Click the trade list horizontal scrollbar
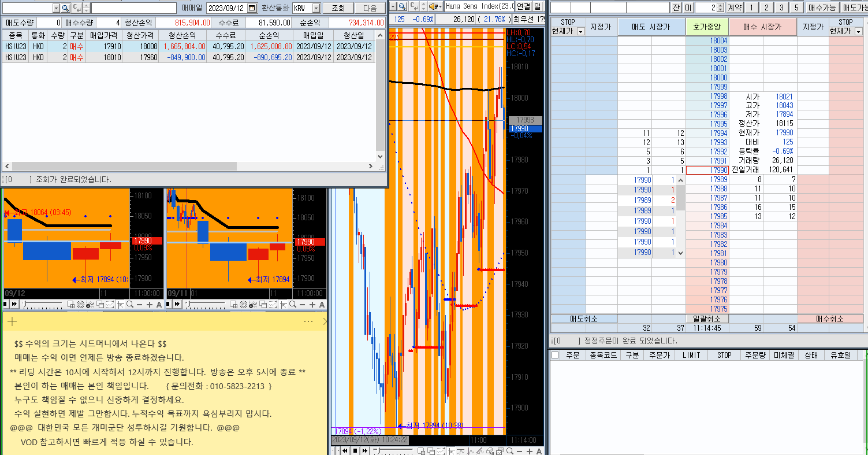Viewport: 868px width, 455px height. [189, 166]
